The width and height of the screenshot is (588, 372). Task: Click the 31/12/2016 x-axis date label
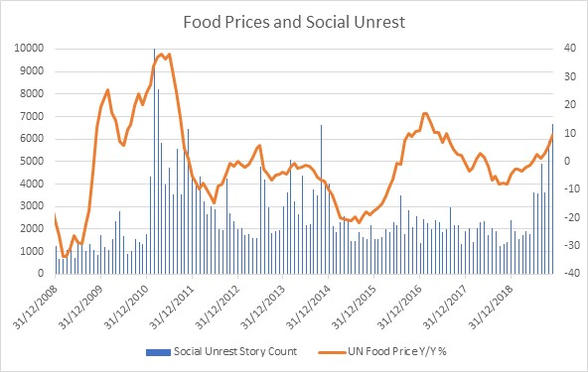tap(400, 308)
